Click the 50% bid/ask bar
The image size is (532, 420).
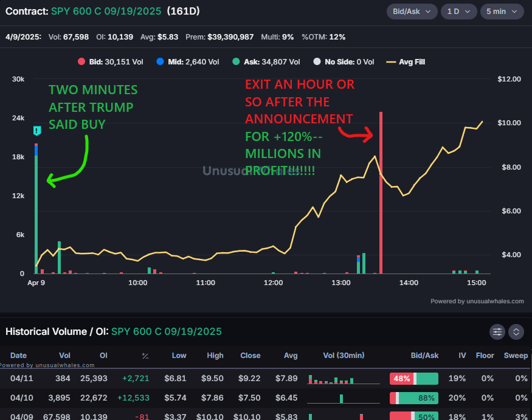click(x=414, y=416)
